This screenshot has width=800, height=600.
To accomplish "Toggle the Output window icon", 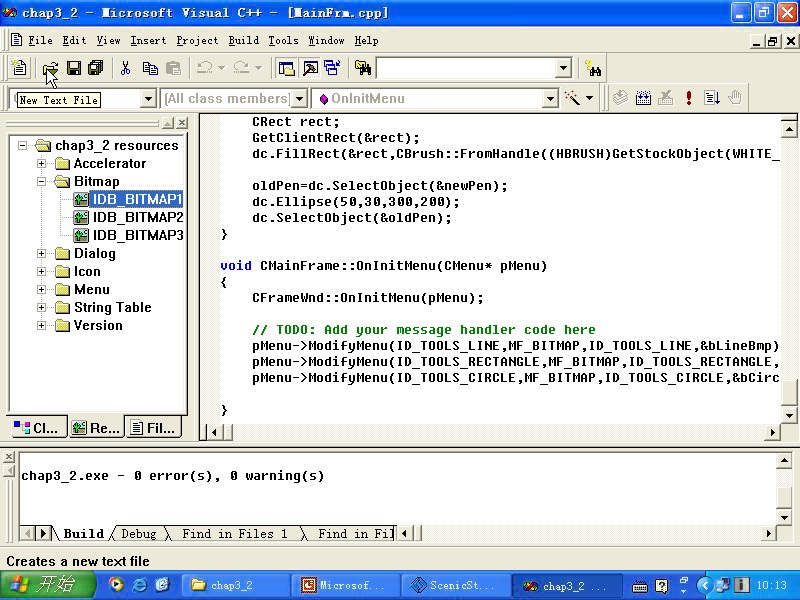I will coord(310,68).
